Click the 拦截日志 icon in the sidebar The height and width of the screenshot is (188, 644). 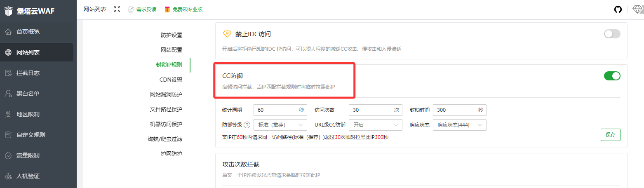tap(8, 73)
